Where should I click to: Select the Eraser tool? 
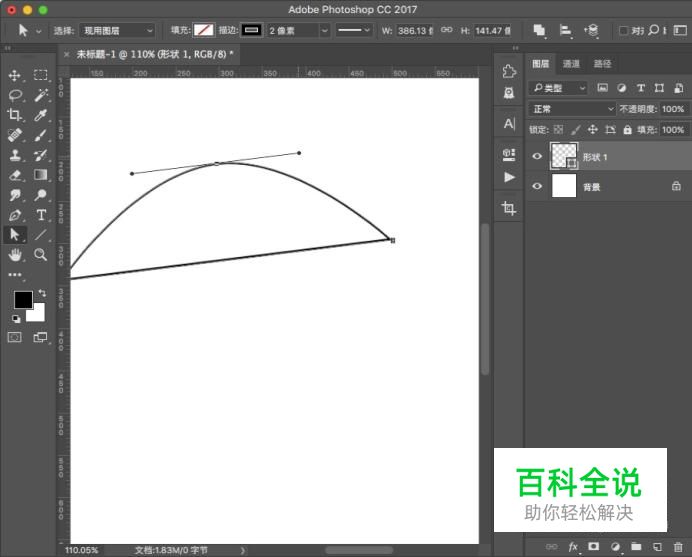point(15,175)
